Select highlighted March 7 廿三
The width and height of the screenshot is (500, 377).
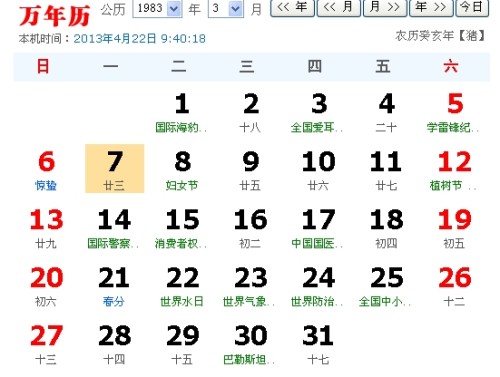114,169
